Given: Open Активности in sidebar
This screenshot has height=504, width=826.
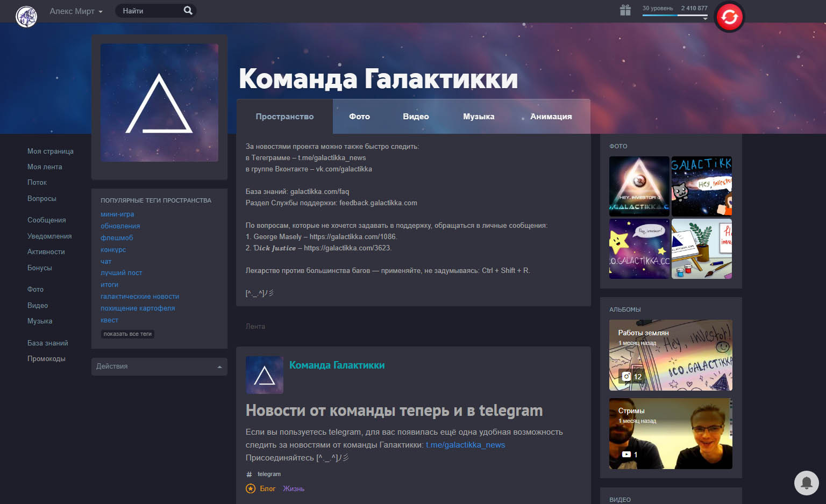Looking at the screenshot, I should point(46,252).
